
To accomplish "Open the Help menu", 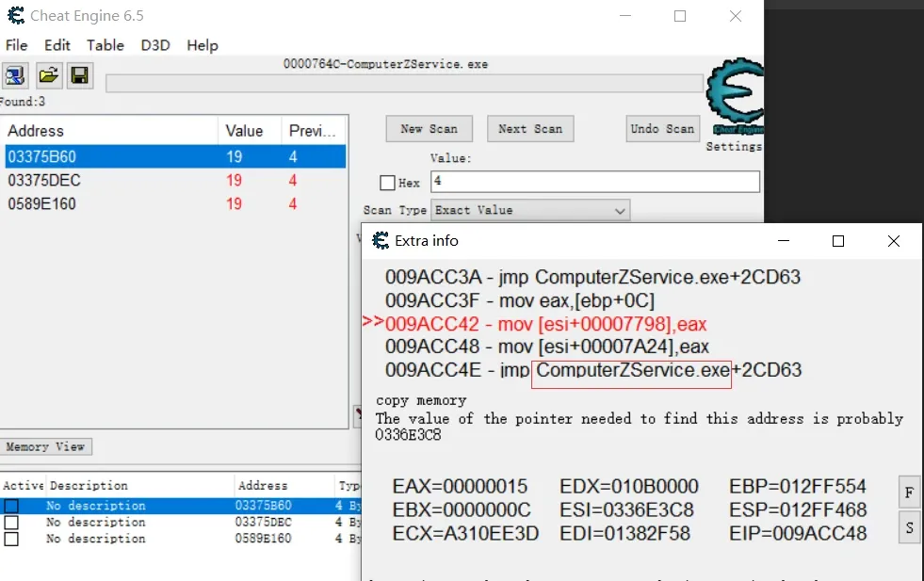I will 203,45.
